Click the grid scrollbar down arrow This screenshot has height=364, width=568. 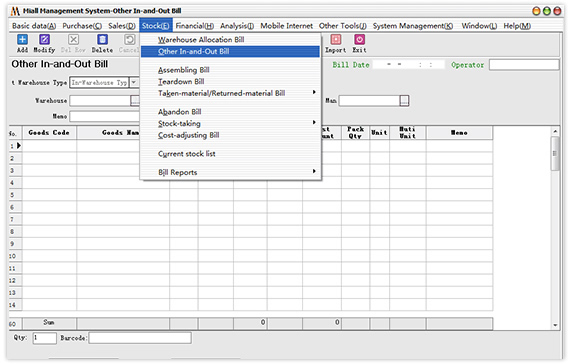point(555,325)
